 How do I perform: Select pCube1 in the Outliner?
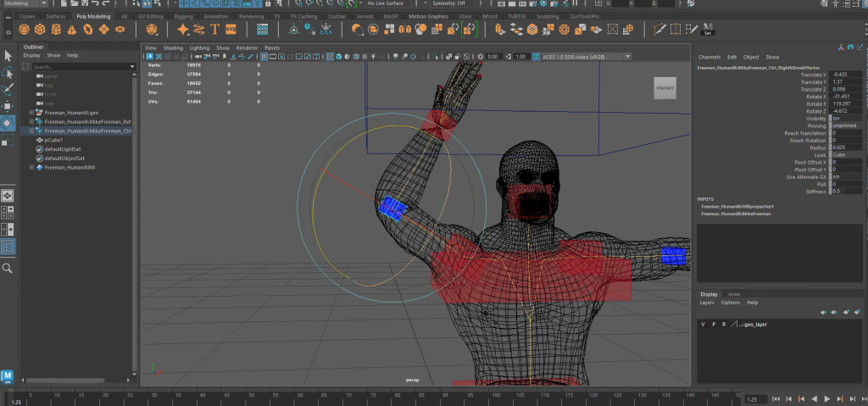click(x=54, y=140)
